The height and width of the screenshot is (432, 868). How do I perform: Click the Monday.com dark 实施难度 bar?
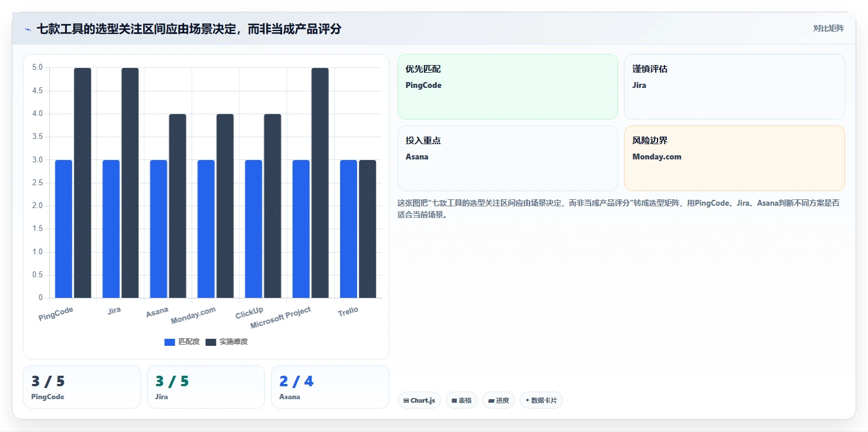[225, 206]
